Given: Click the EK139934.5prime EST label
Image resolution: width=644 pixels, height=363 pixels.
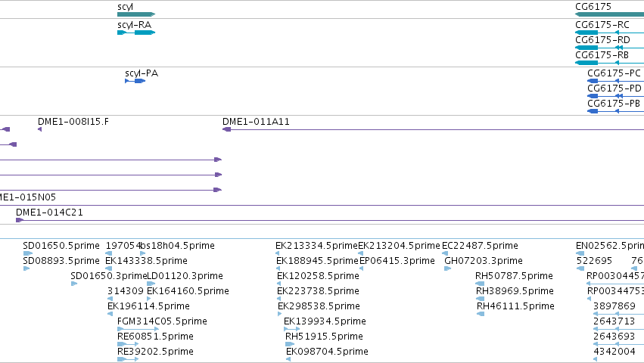Looking at the screenshot, I should (x=325, y=321).
